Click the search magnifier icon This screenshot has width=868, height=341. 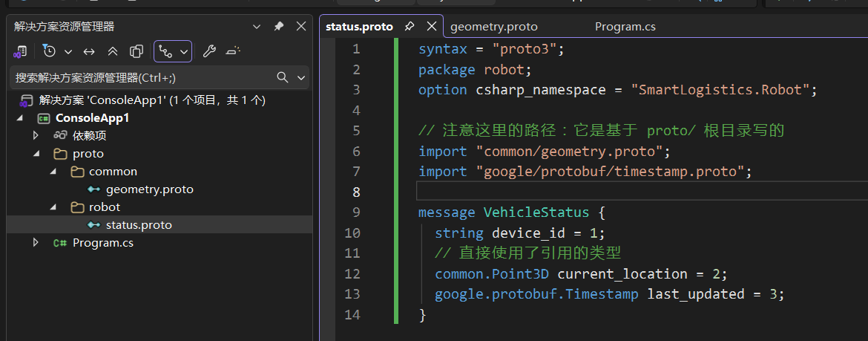pyautogui.click(x=283, y=77)
